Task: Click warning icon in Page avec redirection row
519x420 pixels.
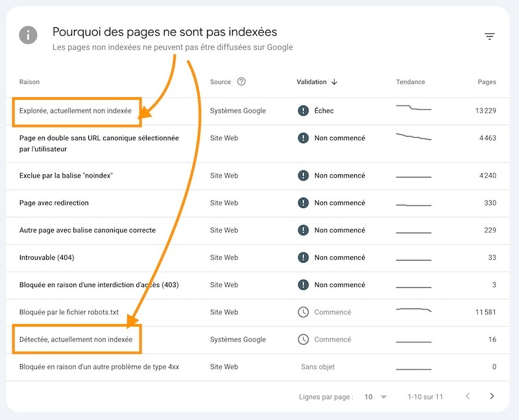Action: 303,203
